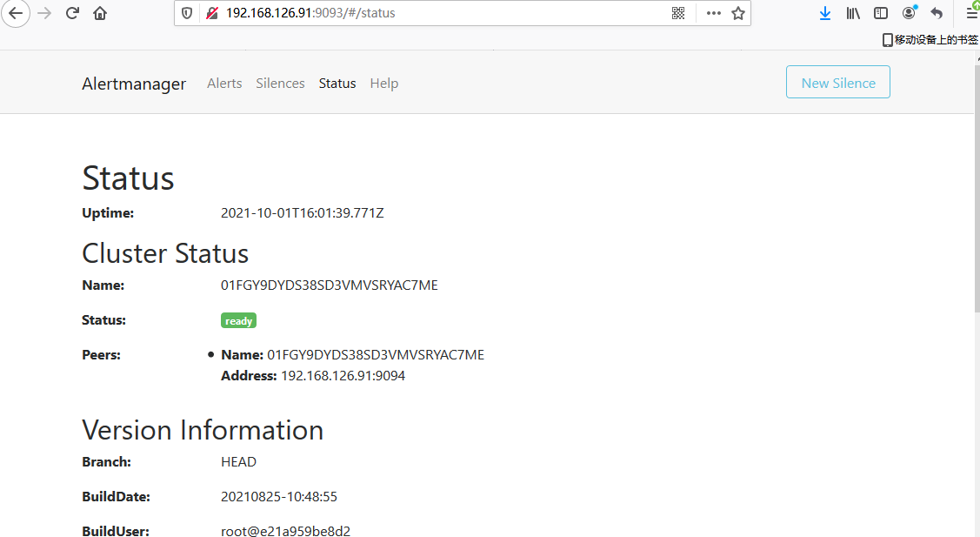The image size is (980, 537).
Task: Open the QR code icon in address bar
Action: pos(678,13)
